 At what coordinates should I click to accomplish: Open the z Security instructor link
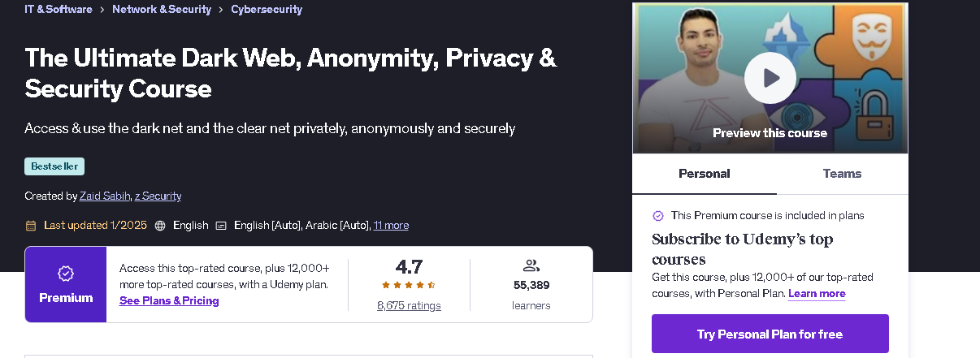(x=158, y=196)
